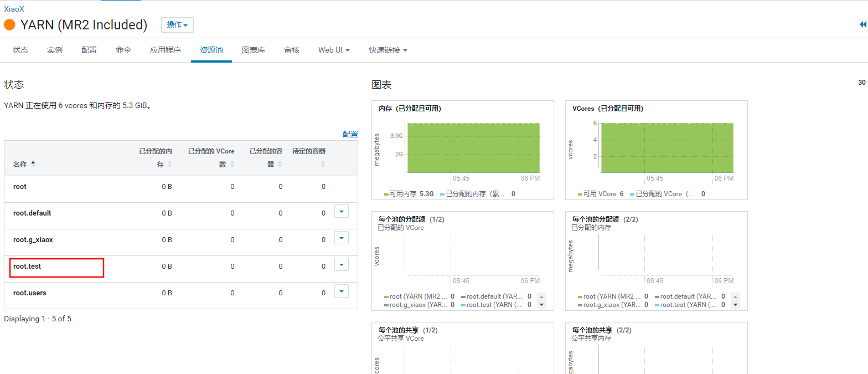Open the 命令 tab
The width and height of the screenshot is (868, 374).
(x=123, y=50)
